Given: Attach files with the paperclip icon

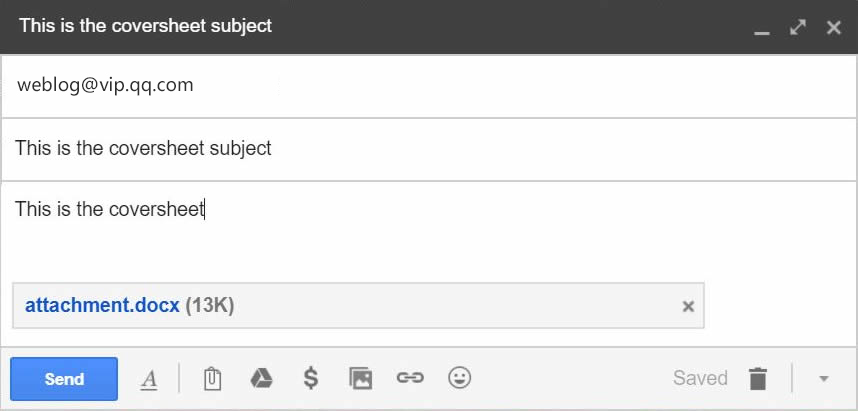Looking at the screenshot, I should click(212, 379).
